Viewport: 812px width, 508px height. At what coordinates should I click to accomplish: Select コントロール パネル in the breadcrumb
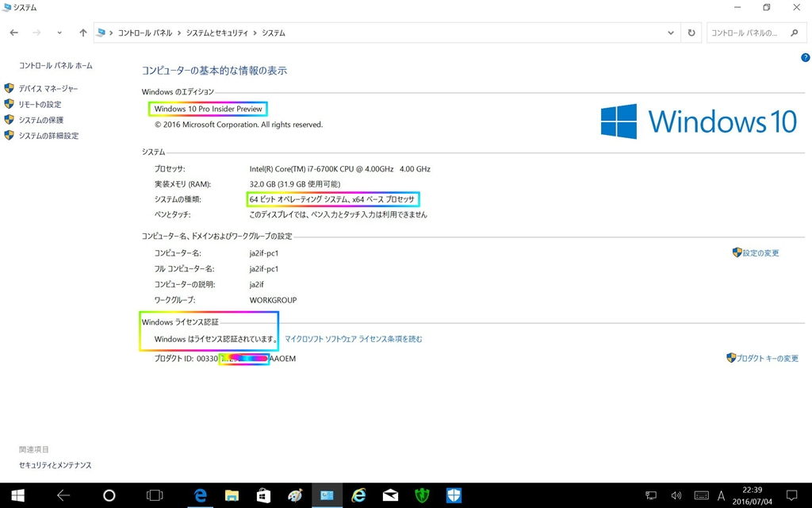pos(145,33)
